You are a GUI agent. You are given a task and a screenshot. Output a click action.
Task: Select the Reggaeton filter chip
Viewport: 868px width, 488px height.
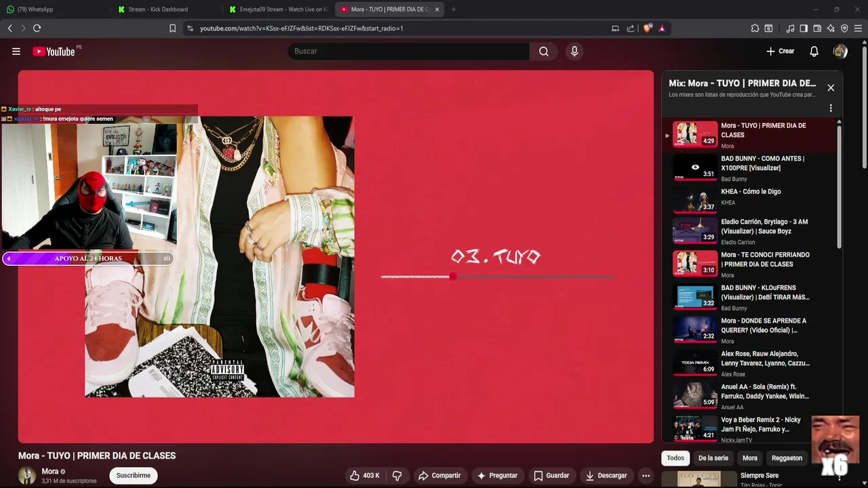pos(787,458)
